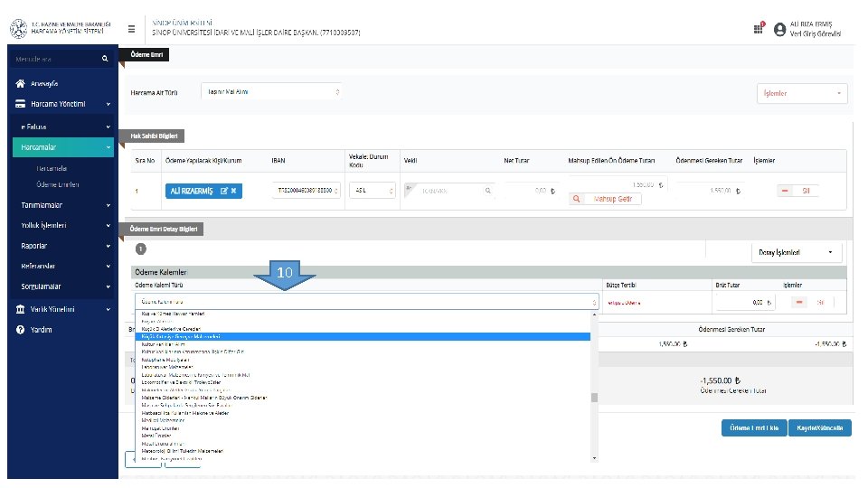Open the top İşlemler dropdown
The height and width of the screenshot is (488, 868).
pyautogui.click(x=802, y=93)
